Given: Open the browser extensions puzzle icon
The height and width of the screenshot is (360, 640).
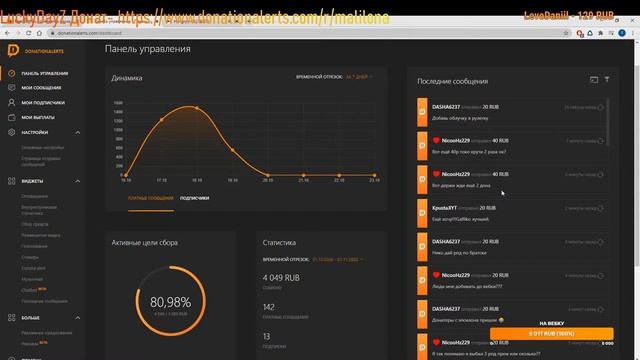Looking at the screenshot, I should point(600,33).
